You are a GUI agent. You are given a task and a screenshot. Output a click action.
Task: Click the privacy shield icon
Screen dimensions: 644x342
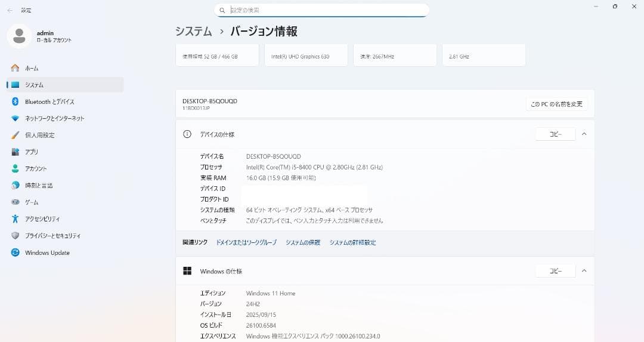tap(15, 236)
